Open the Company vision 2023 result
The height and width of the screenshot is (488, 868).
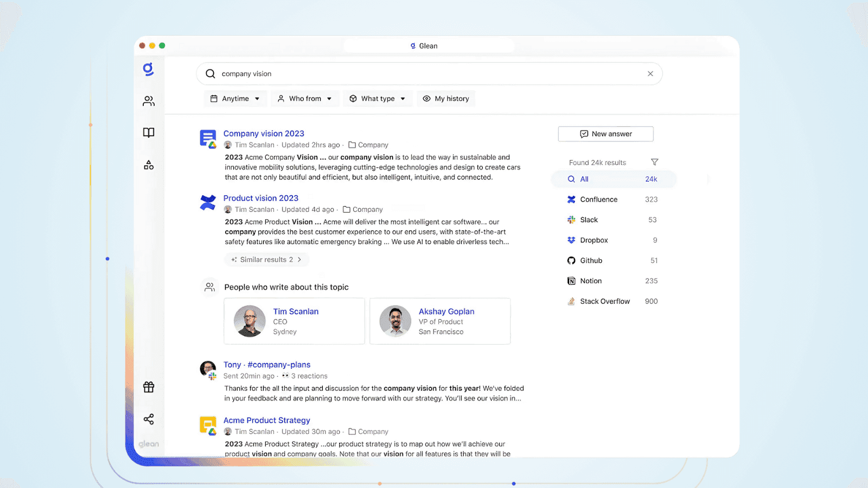(x=264, y=133)
